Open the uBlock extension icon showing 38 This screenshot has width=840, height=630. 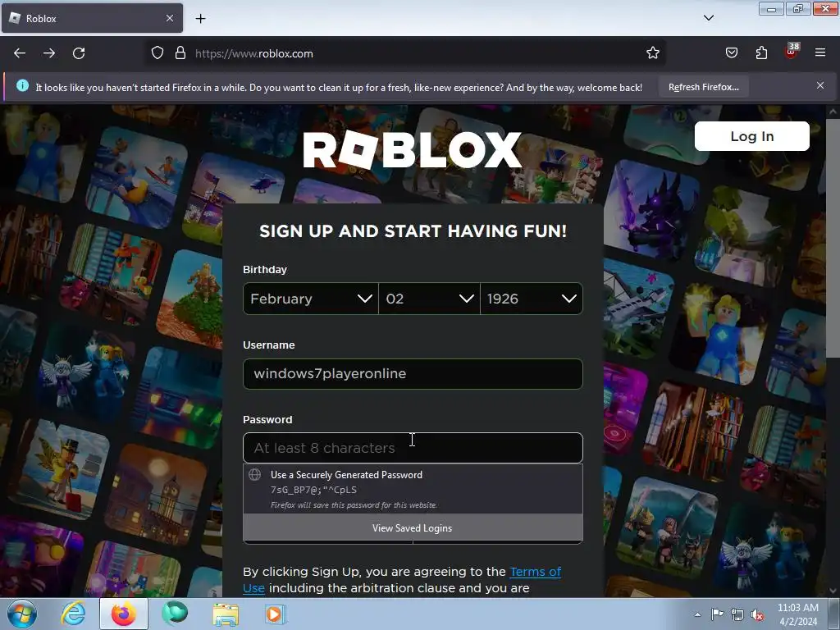pyautogui.click(x=792, y=52)
